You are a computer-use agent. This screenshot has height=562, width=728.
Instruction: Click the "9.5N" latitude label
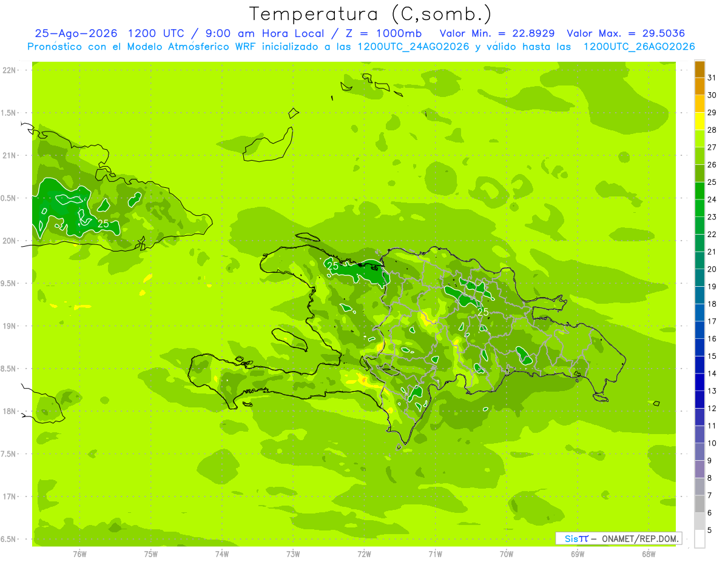point(9,284)
